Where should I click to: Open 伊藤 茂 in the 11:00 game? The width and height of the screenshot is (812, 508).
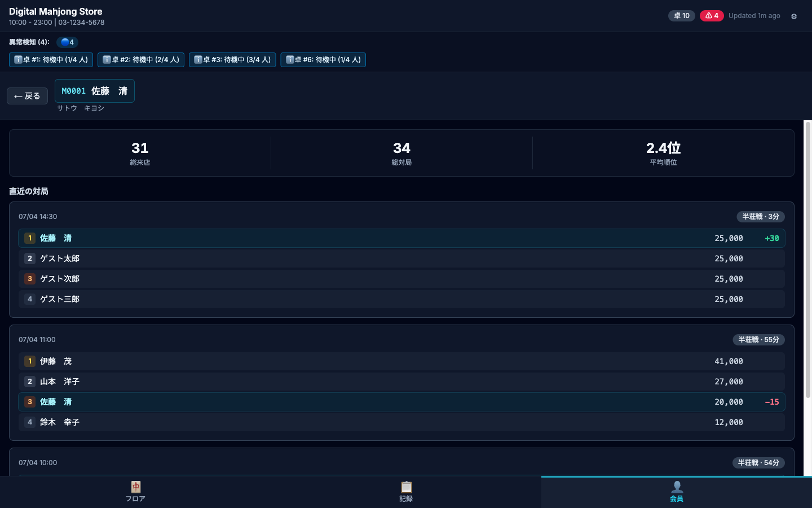point(401,361)
